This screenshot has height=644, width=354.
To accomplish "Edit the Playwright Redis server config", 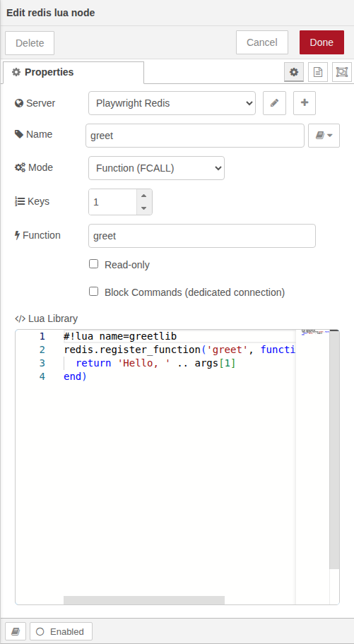I will point(274,103).
